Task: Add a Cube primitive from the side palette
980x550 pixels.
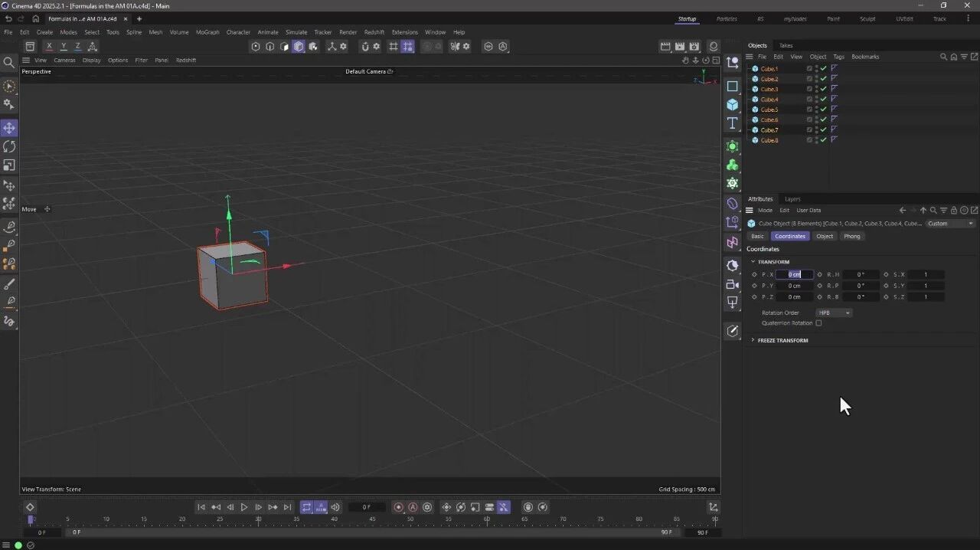Action: [733, 105]
